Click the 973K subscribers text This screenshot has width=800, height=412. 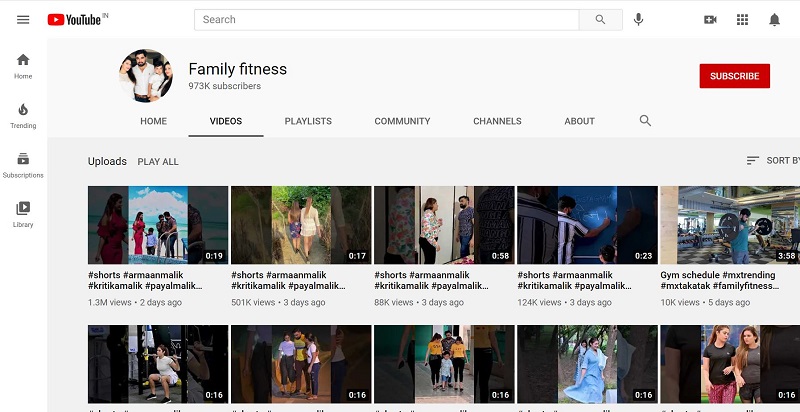coord(224,86)
